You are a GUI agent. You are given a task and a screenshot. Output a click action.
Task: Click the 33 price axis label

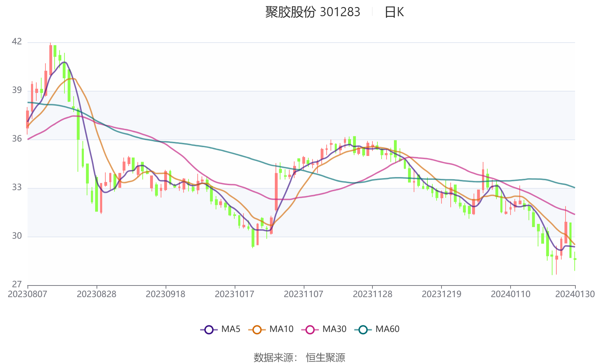pos(17,187)
